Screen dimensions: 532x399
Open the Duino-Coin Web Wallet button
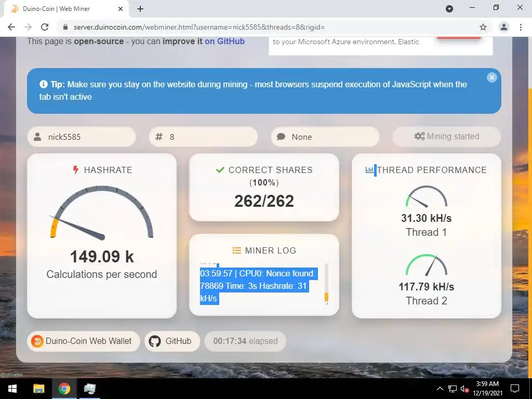click(84, 341)
